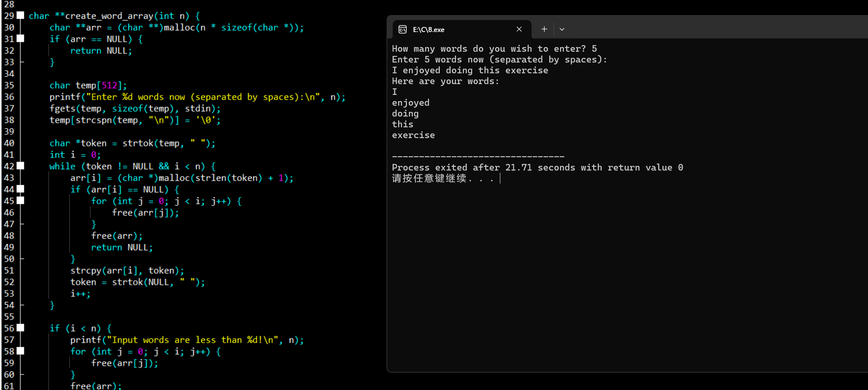Collapse the create_word_array function fold on line 29
Screen dimensions: 868x390
(21, 15)
